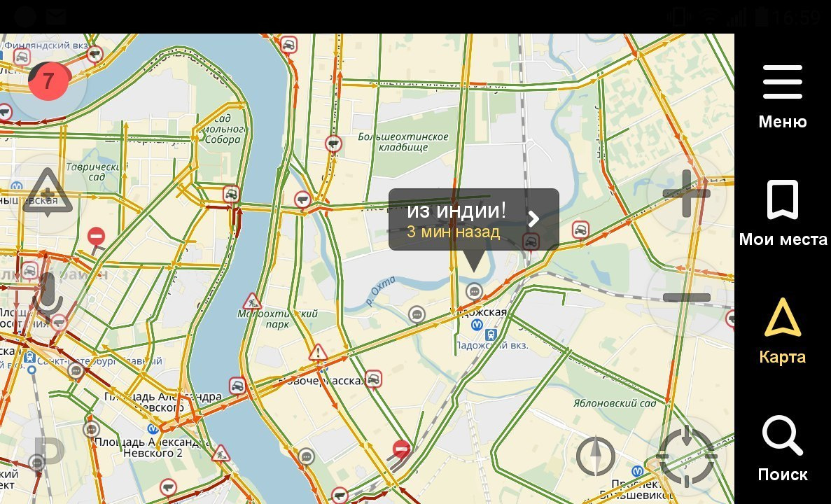
Task: Open Поиск search
Action: 782,449
